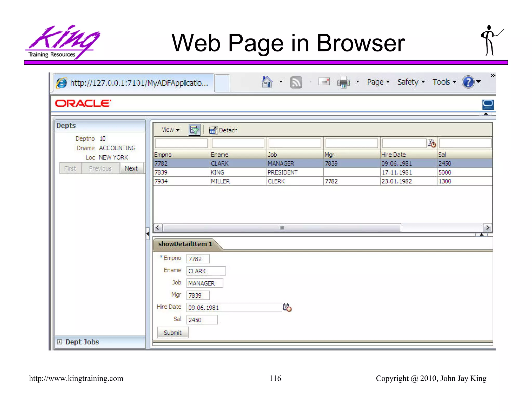Click the ORACLE logo
Screen dimensions: 532x411
pos(83,103)
